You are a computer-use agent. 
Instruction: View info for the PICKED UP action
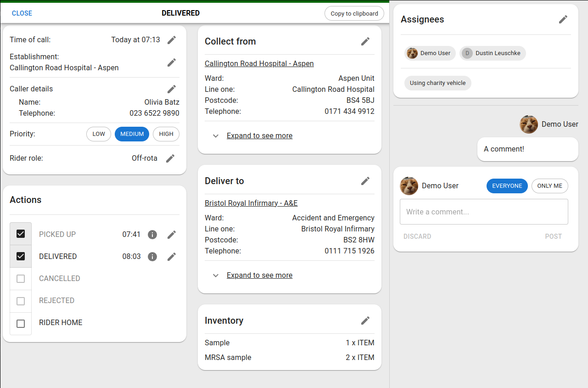[x=152, y=234]
